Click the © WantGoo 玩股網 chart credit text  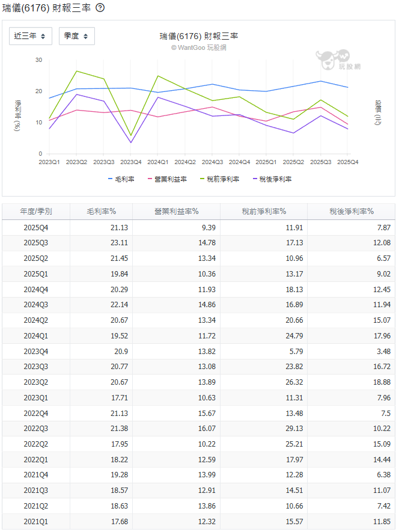click(x=198, y=47)
